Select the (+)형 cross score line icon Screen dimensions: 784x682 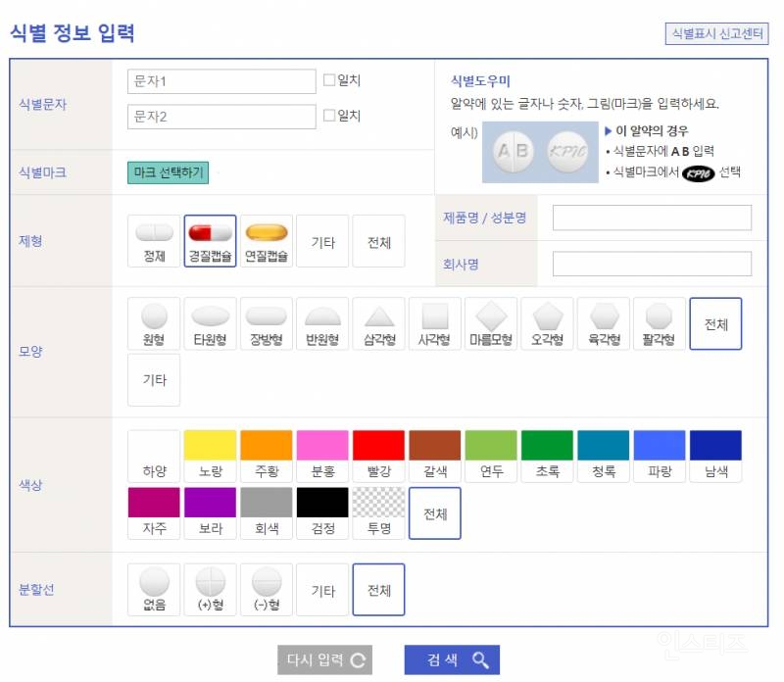(x=210, y=590)
